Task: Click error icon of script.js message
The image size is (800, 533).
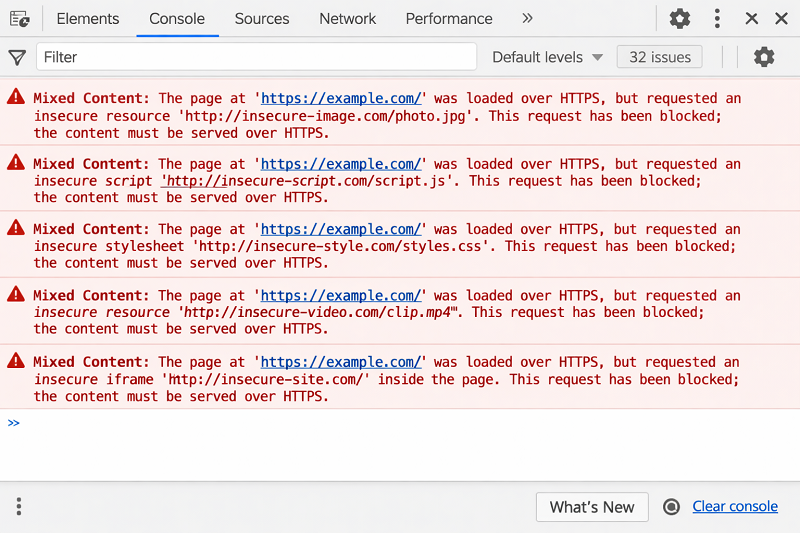Action: click(x=16, y=162)
